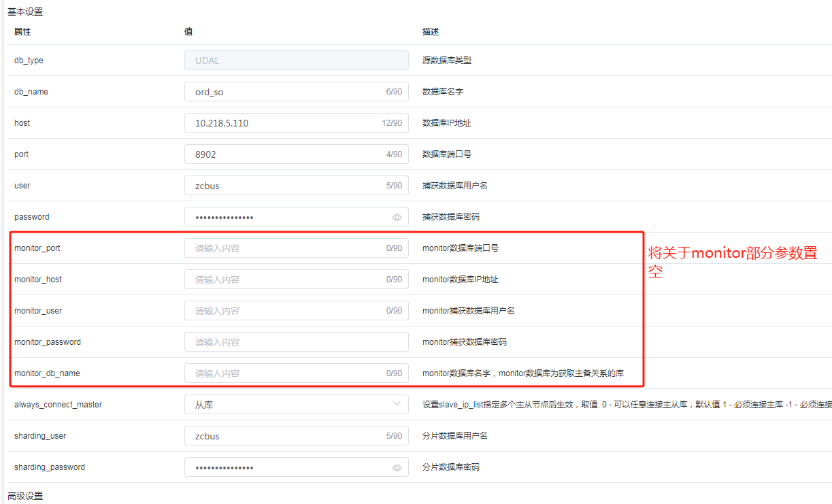Click the empty monitor_port input
Screen dimensions: 832x504
[x=286, y=248]
